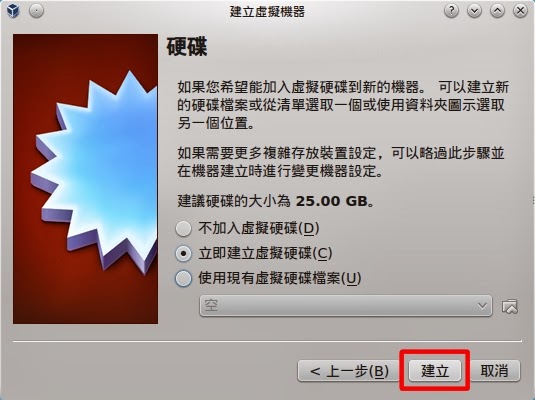
Task: Click the 硬碟 page heading
Action: (187, 47)
